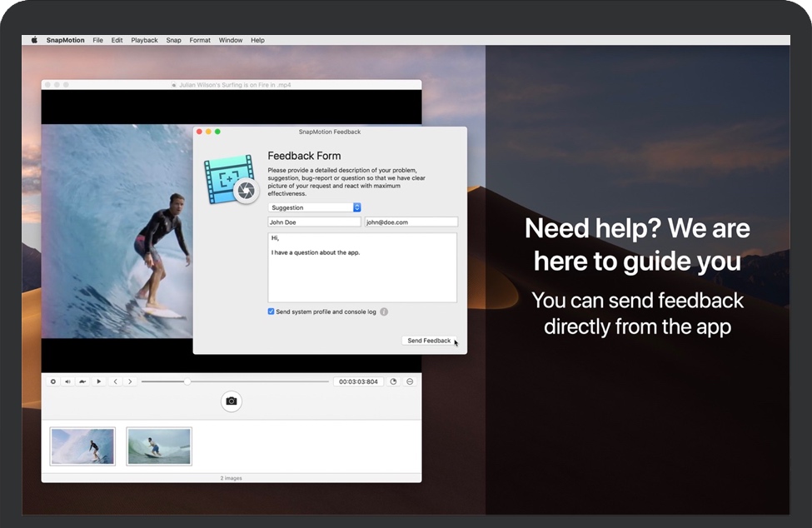Click the john@doe.com email field
This screenshot has width=812, height=528.
[411, 222]
